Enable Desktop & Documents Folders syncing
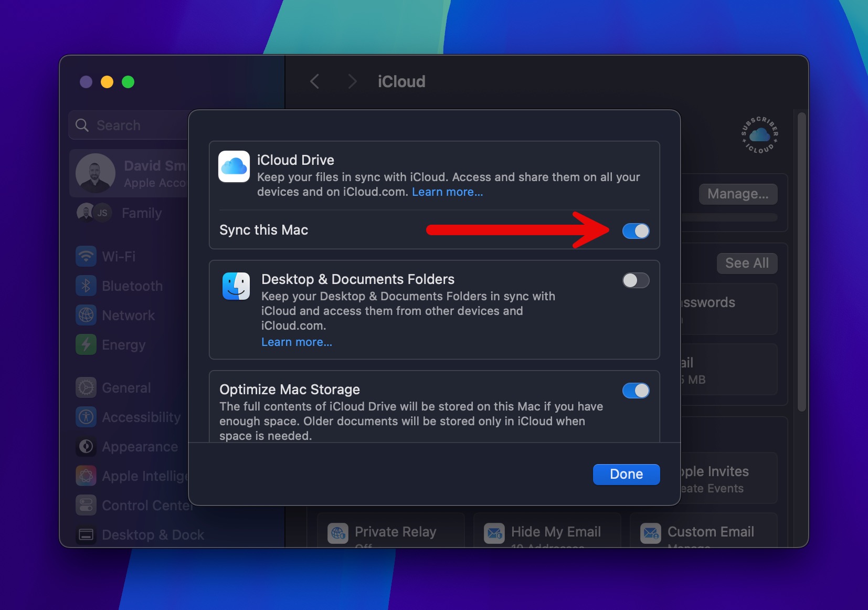 pyautogui.click(x=636, y=281)
